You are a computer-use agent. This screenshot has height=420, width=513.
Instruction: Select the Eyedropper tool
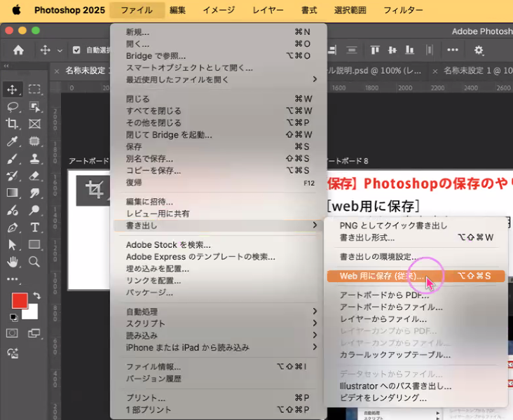[x=12, y=141]
